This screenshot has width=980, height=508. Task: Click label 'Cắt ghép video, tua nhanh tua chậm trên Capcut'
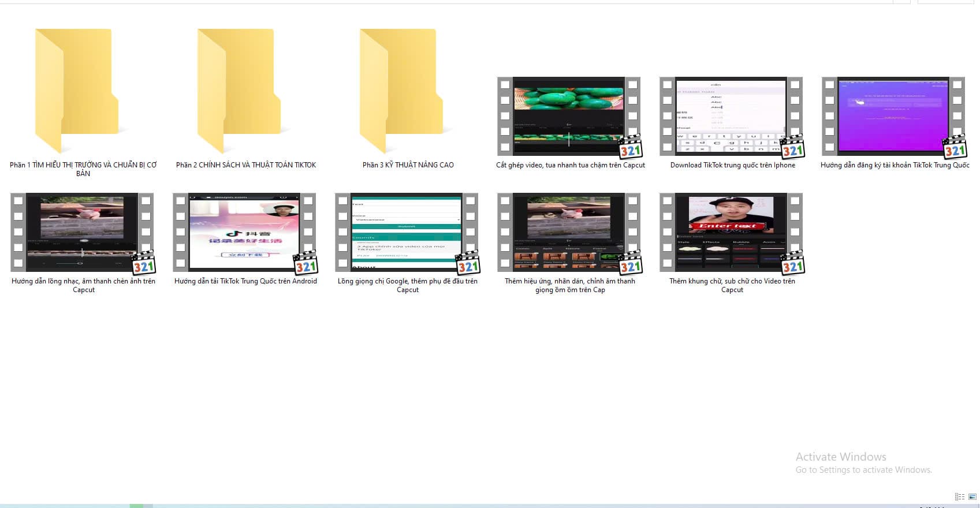click(571, 165)
